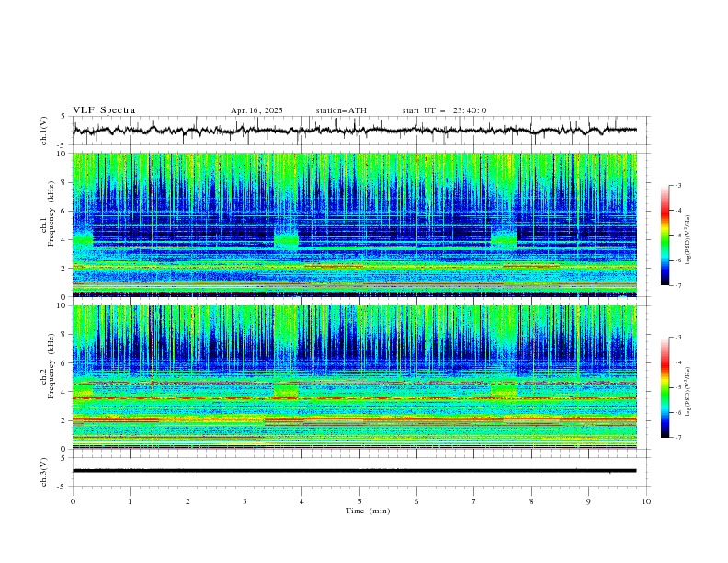Click the "VLF Spectra" plot title
The height and width of the screenshot is (563, 728).
(x=104, y=110)
